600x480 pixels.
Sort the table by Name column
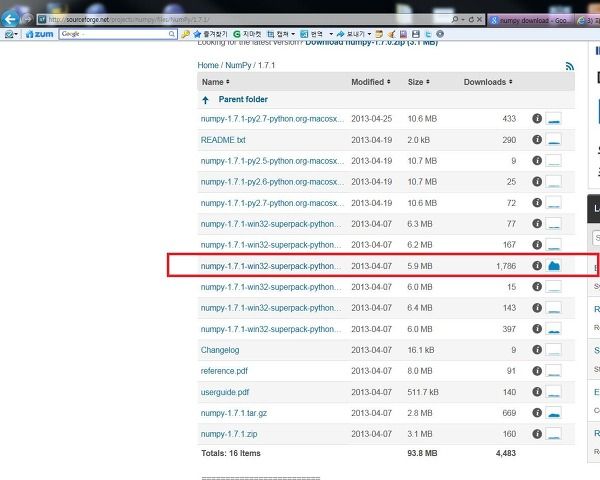(x=216, y=82)
